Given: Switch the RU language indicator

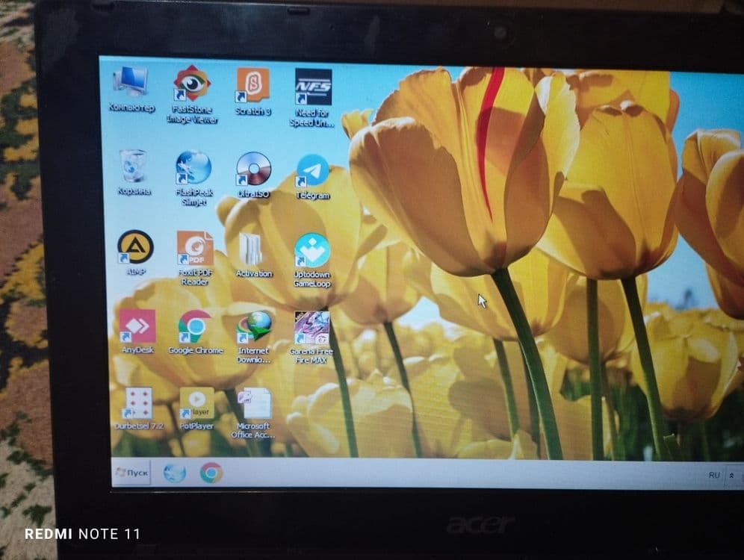Looking at the screenshot, I should click(714, 475).
